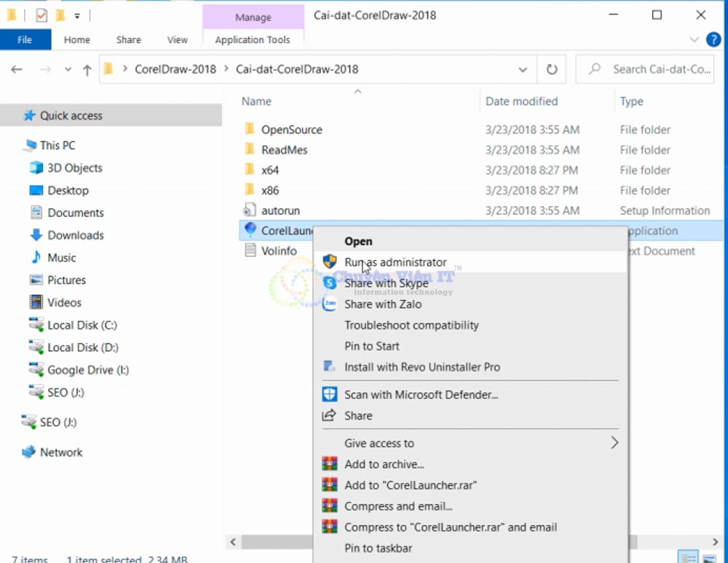Click the Microsoft Defender shield icon

click(331, 393)
